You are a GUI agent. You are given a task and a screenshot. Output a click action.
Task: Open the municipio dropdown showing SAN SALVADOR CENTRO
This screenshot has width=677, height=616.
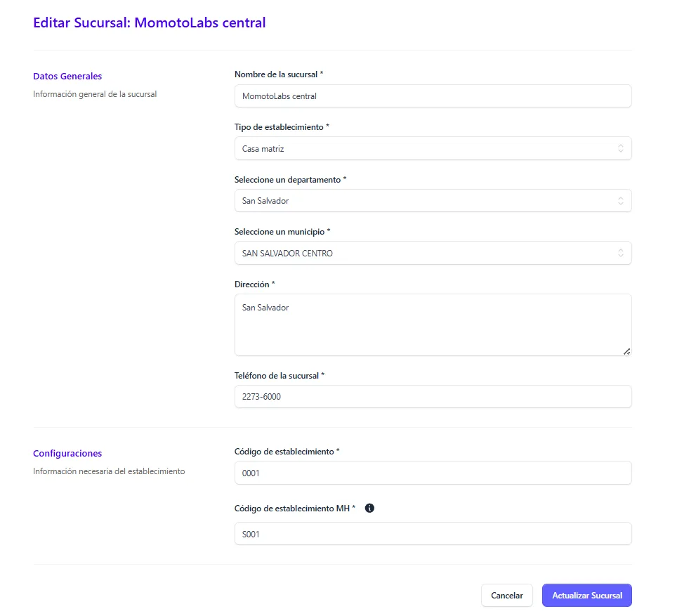433,254
